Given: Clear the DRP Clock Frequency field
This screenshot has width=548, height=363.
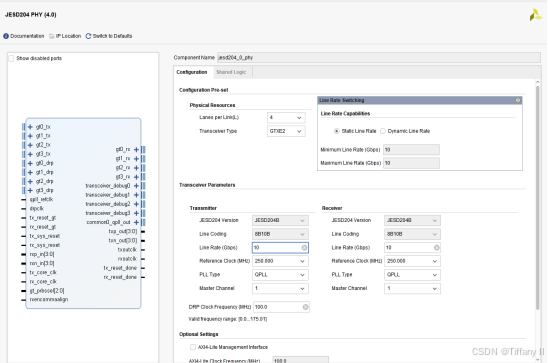Looking at the screenshot, I should pos(305,307).
